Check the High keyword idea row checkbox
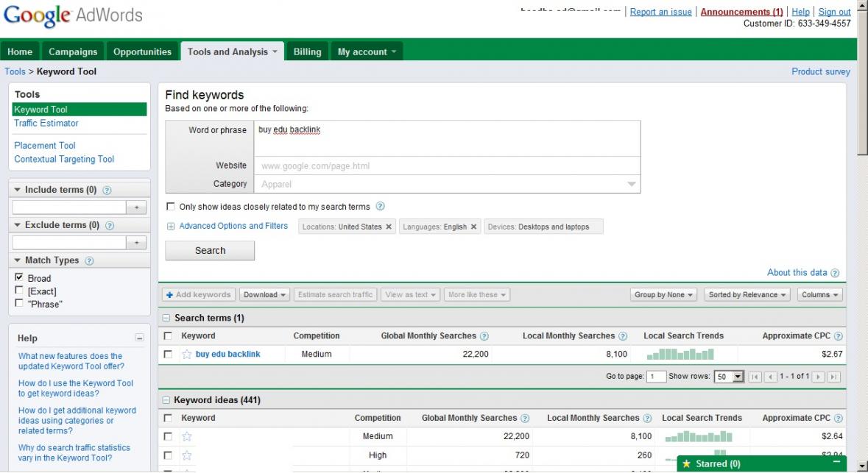This screenshot has height=473, width=868. click(168, 455)
